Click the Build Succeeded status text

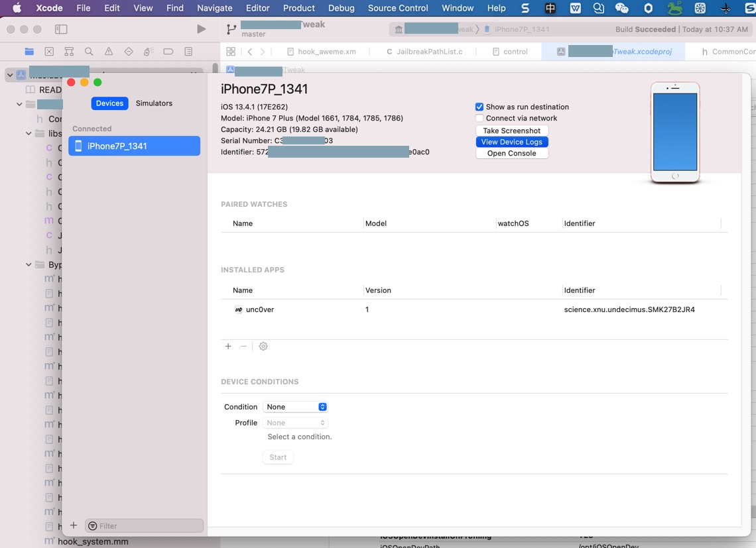(645, 29)
